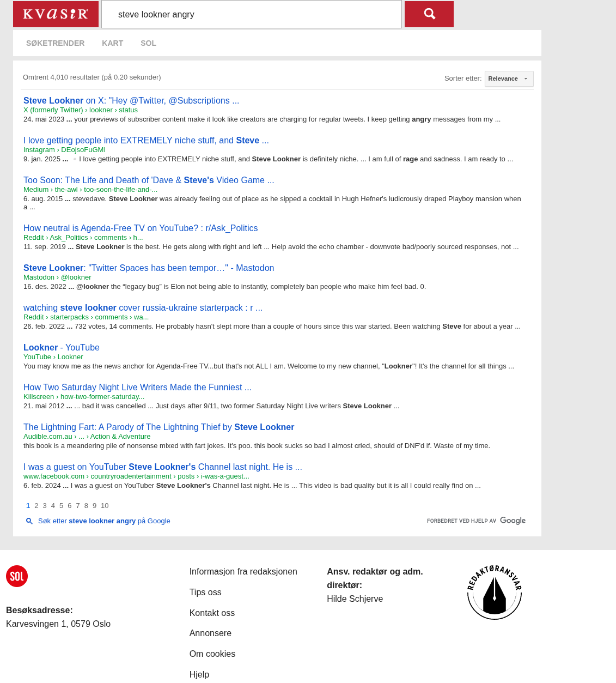The width and height of the screenshot is (616, 683).
Task: Click the Reddit › Ask_Politics breadcrumb
Action: pos(83,238)
